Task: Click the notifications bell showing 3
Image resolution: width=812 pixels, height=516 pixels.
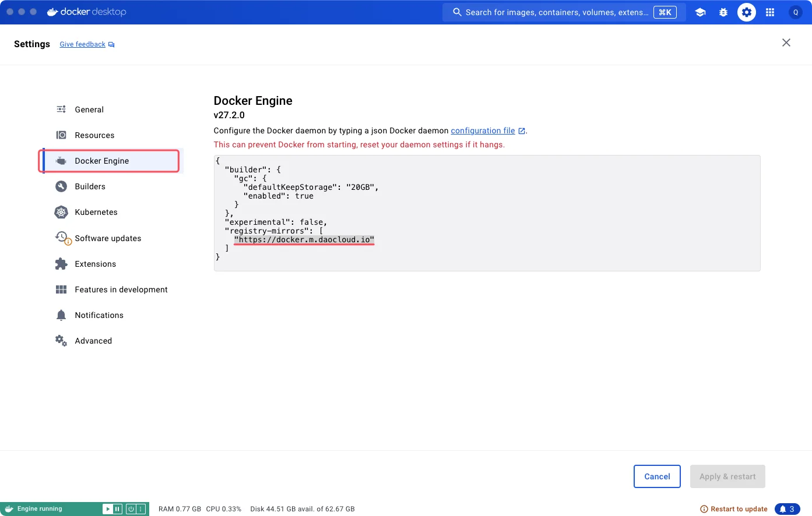Action: point(787,508)
